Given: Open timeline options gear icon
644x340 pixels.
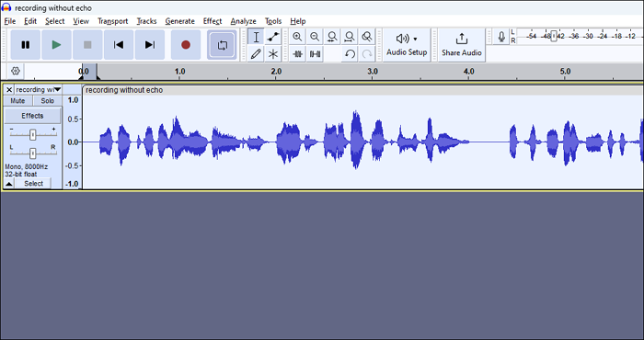Looking at the screenshot, I should coord(16,71).
